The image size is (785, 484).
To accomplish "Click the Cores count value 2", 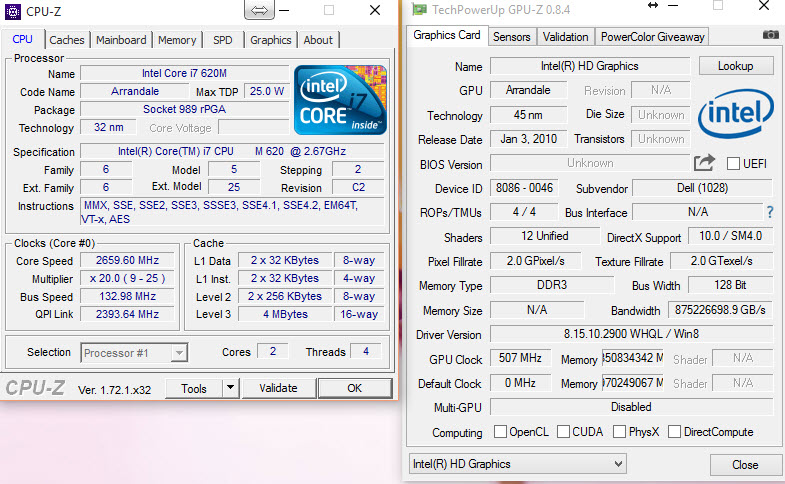I will pos(273,351).
